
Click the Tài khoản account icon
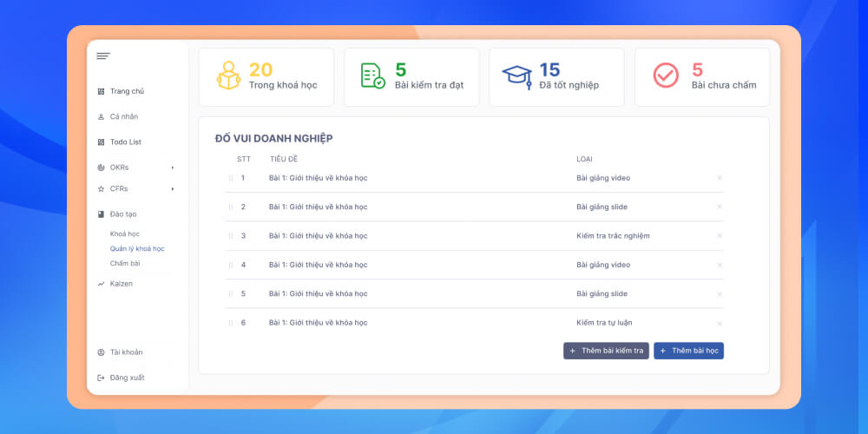point(101,352)
